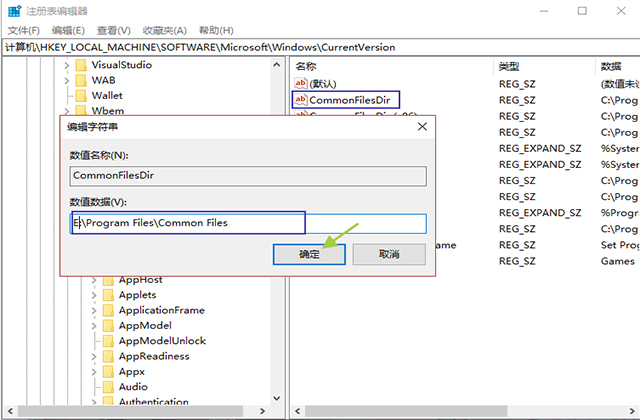640x420 pixels.
Task: Click the 数值数据 input field
Action: coord(250,223)
